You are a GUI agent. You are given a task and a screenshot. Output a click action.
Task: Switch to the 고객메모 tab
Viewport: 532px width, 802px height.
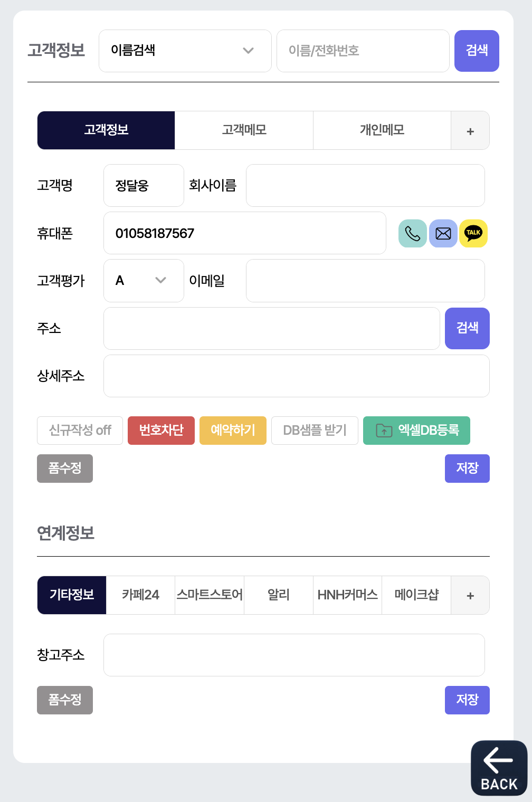(244, 130)
